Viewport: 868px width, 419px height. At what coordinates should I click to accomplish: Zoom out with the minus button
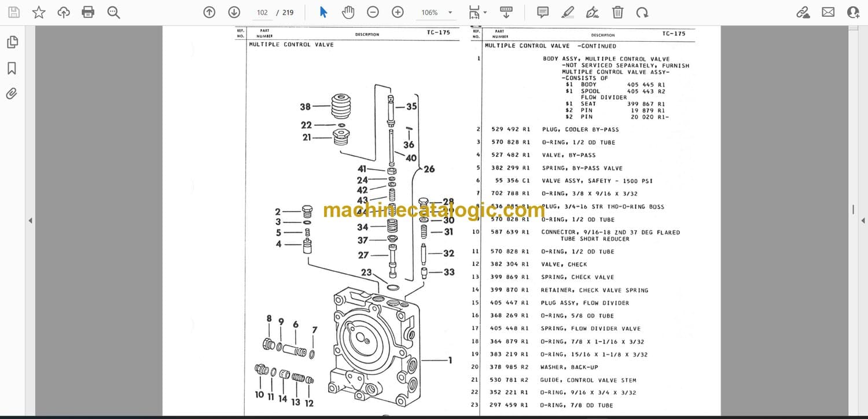point(373,12)
